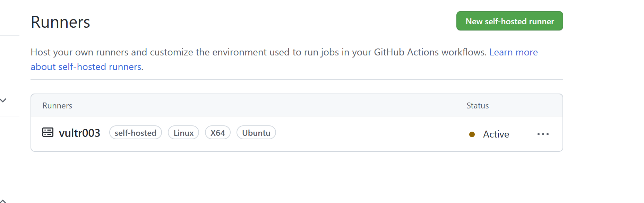Click the Status column header

(477, 105)
